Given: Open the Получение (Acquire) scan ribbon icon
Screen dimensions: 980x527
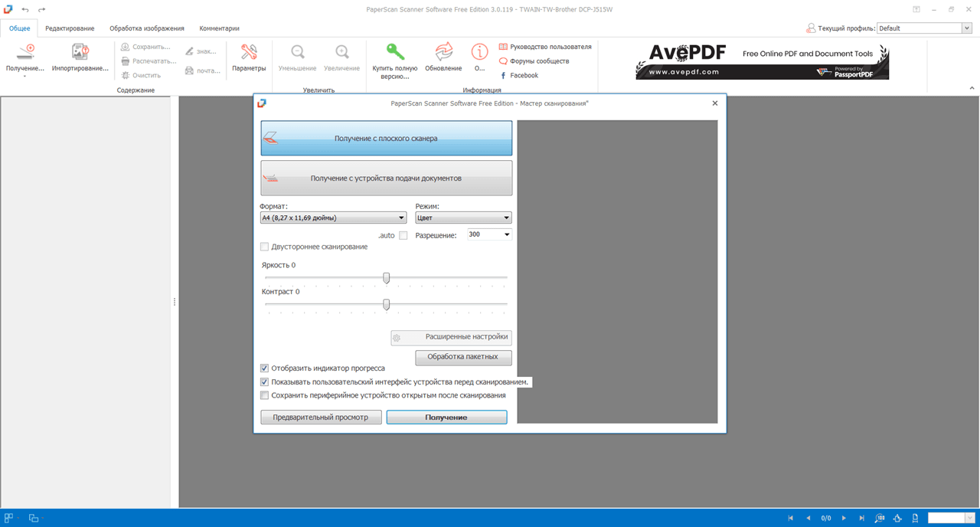Looking at the screenshot, I should [25, 52].
